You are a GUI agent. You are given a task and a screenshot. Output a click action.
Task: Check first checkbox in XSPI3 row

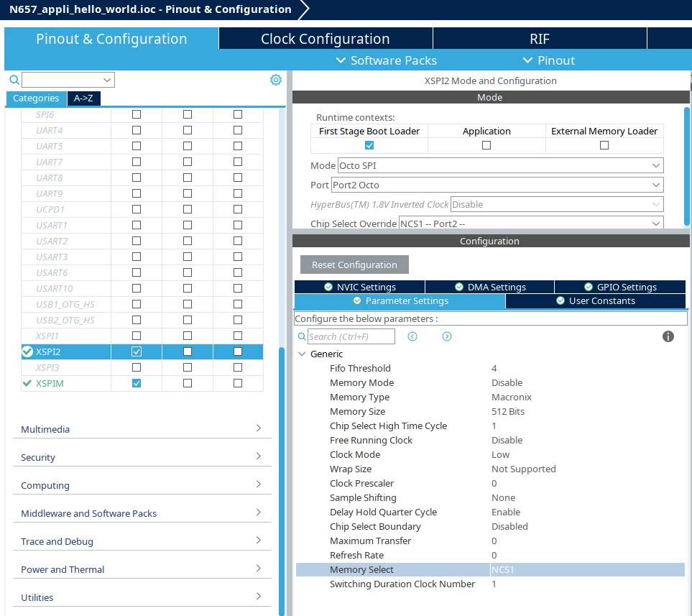(x=137, y=367)
